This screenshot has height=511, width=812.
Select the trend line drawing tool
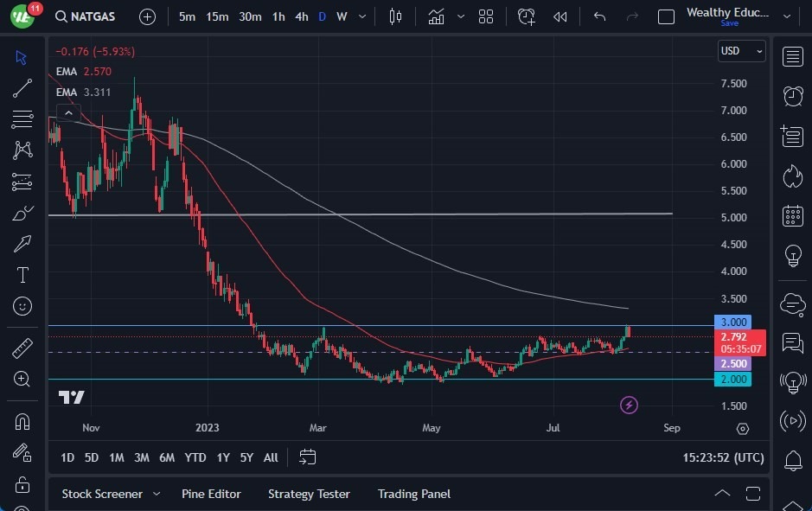click(x=22, y=88)
